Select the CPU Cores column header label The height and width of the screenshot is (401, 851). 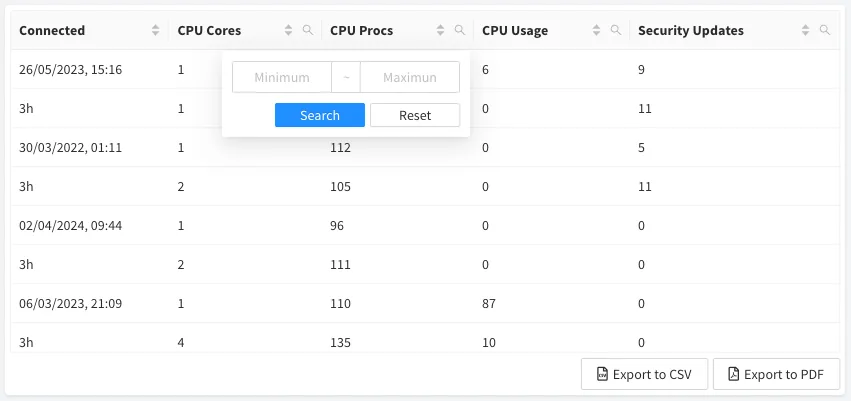209,30
